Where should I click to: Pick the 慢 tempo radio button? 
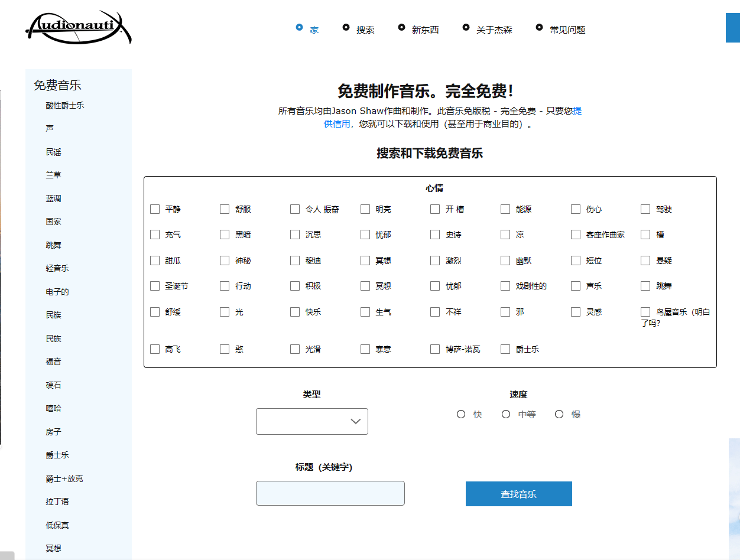point(559,414)
